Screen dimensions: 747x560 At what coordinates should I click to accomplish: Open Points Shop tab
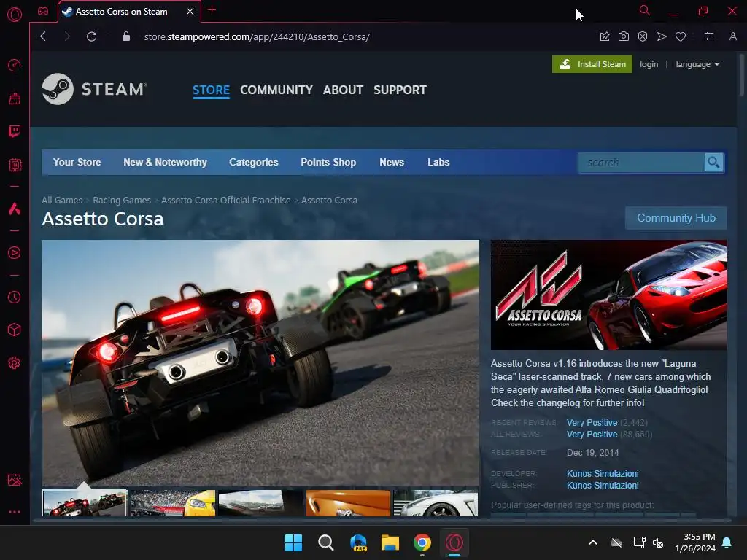[328, 163]
